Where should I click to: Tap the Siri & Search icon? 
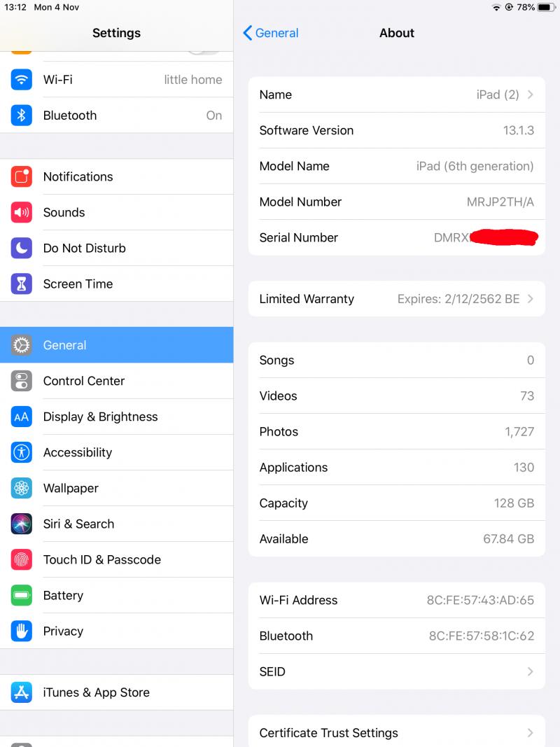[22, 524]
